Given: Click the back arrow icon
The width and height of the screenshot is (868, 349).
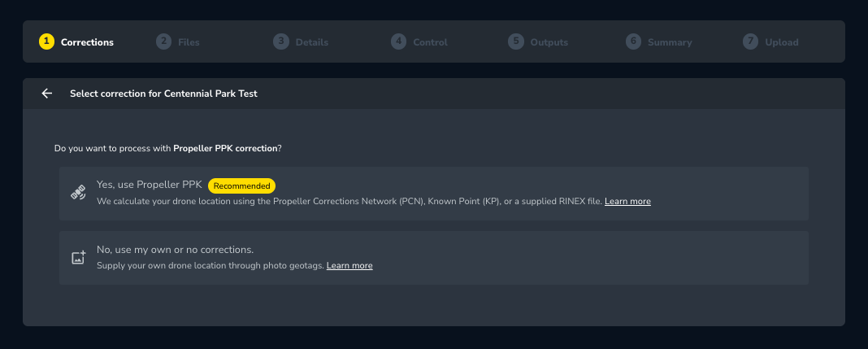Looking at the screenshot, I should tap(47, 94).
